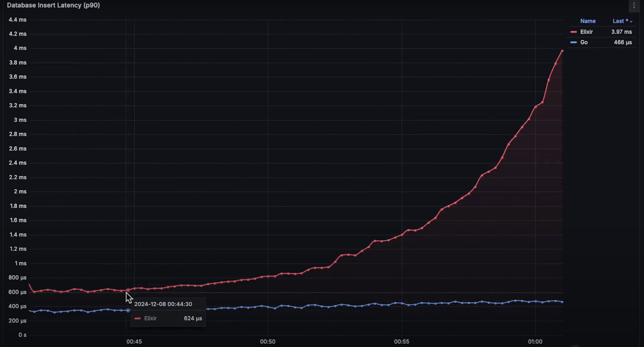Click the 00:50 x-axis time label

pyautogui.click(x=268, y=342)
